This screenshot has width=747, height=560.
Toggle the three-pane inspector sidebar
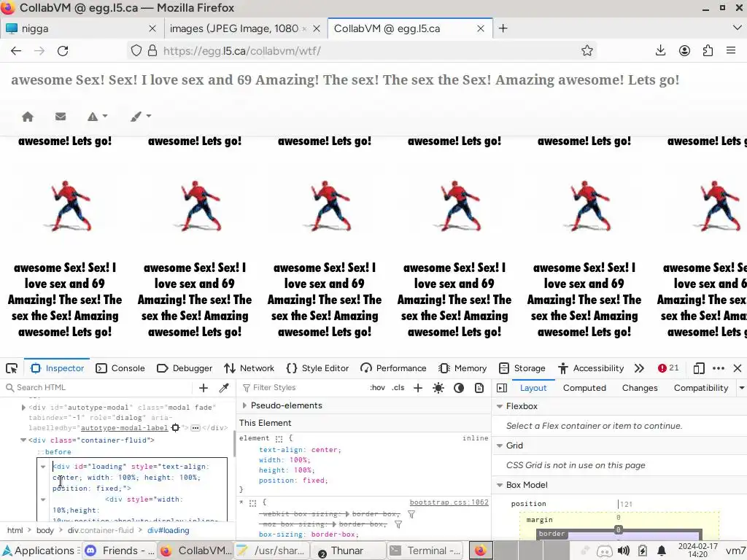[x=502, y=388]
